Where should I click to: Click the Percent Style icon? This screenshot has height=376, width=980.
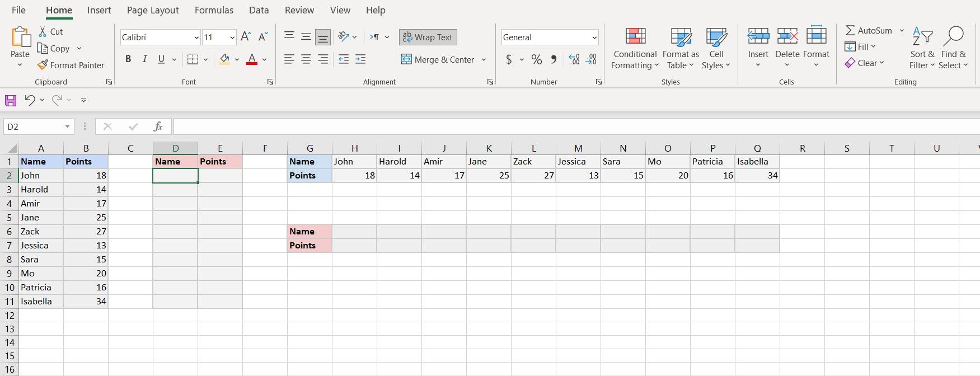pyautogui.click(x=536, y=59)
